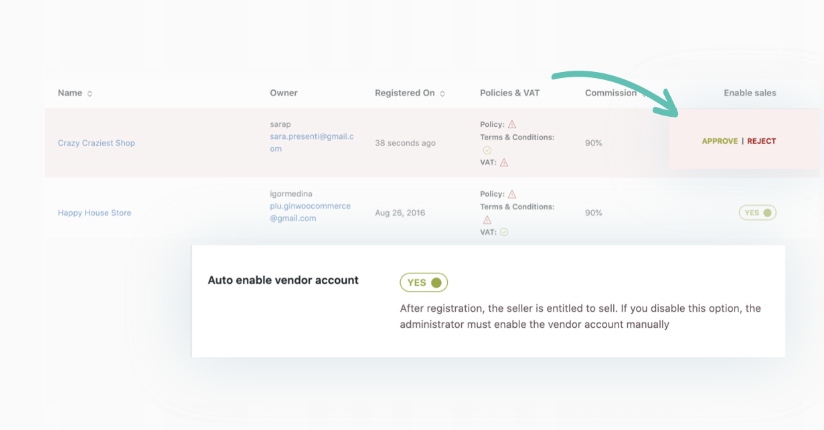Click VAT check icon for Happy House Store
The image size is (824, 430).
[x=504, y=232]
